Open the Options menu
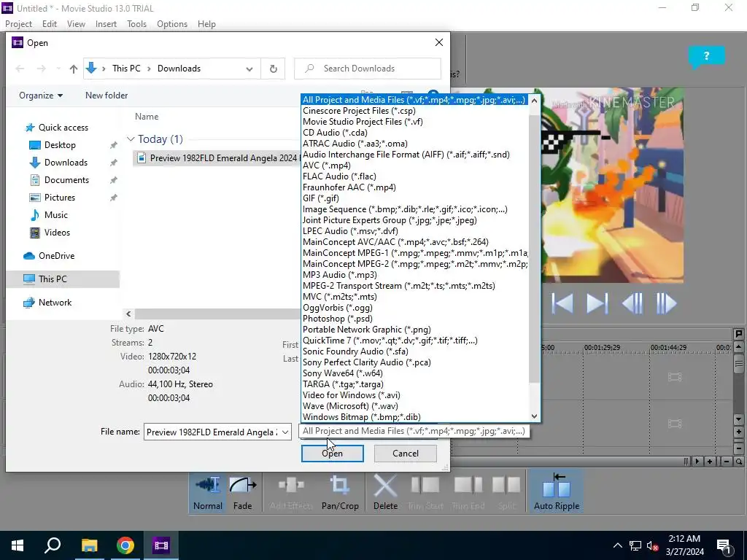 tap(172, 24)
